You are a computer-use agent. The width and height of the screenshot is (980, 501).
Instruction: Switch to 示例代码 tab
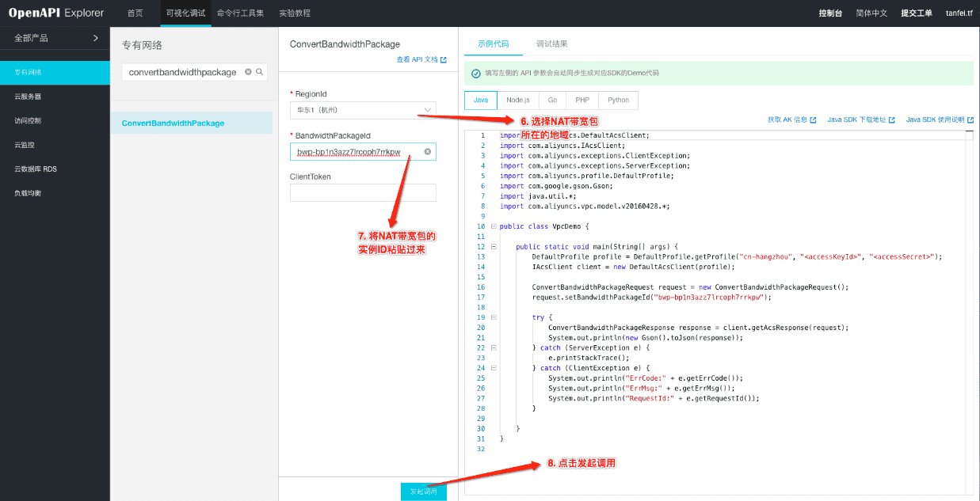(494, 44)
